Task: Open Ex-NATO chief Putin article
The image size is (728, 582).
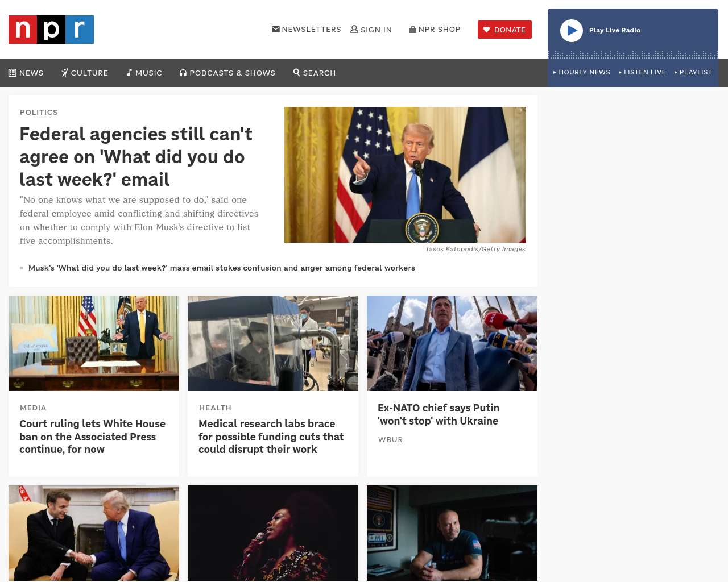Action: click(x=439, y=414)
